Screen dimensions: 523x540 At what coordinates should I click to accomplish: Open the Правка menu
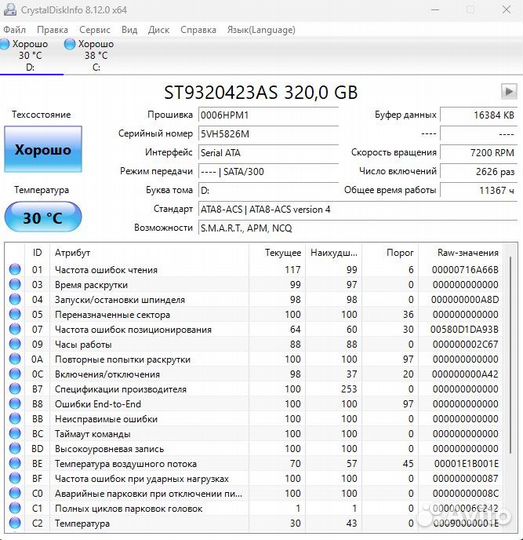[x=52, y=30]
